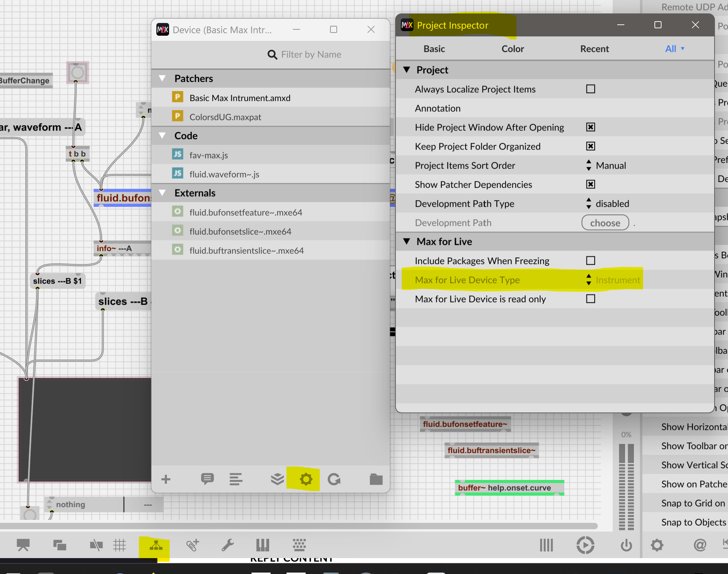Select the fluid.bufonsetfeature~ object below inspector
Image resolution: width=728 pixels, height=574 pixels.
click(465, 424)
